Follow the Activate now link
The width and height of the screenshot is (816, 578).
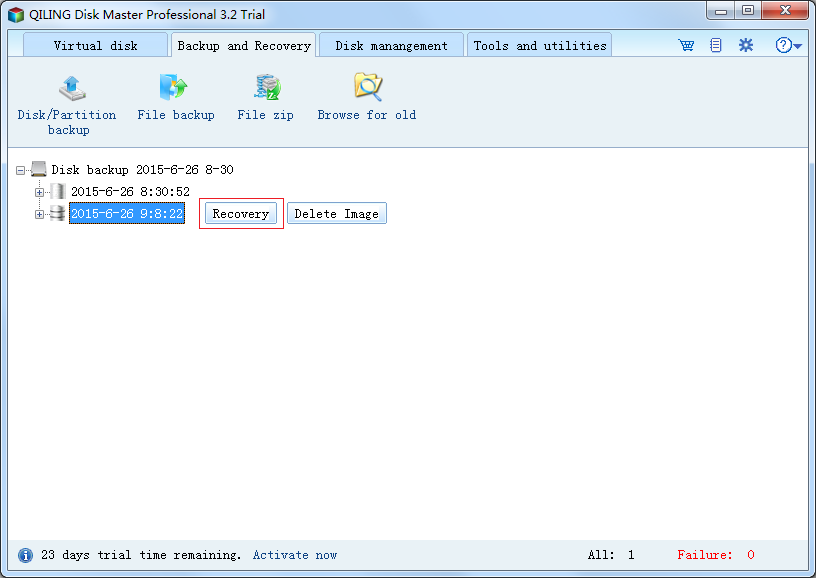[x=295, y=555]
